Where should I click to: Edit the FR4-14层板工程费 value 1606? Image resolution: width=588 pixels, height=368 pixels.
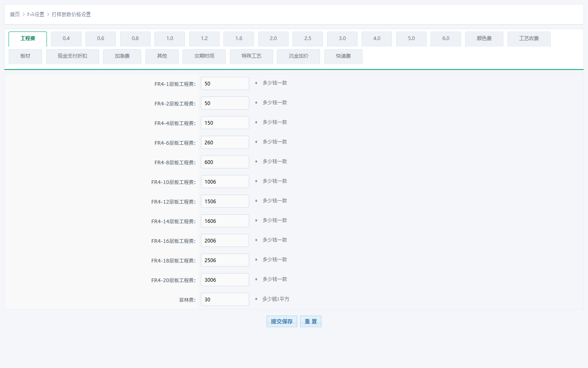pyautogui.click(x=225, y=221)
